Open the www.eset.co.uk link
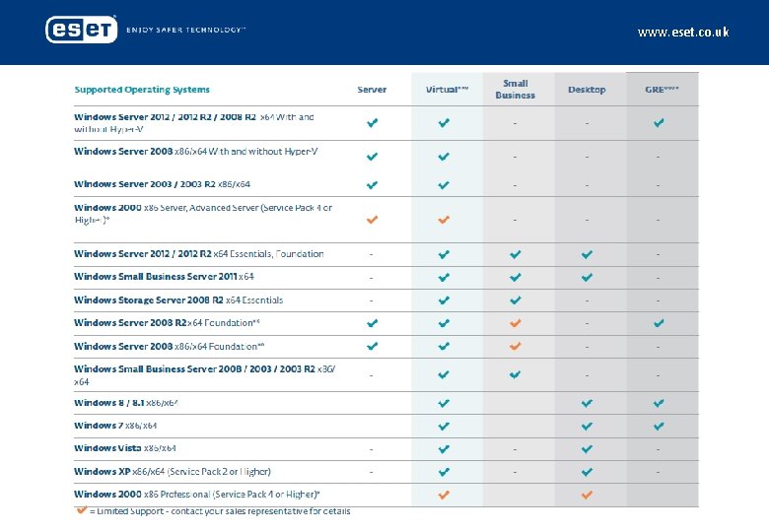The height and width of the screenshot is (532, 769). tap(683, 33)
